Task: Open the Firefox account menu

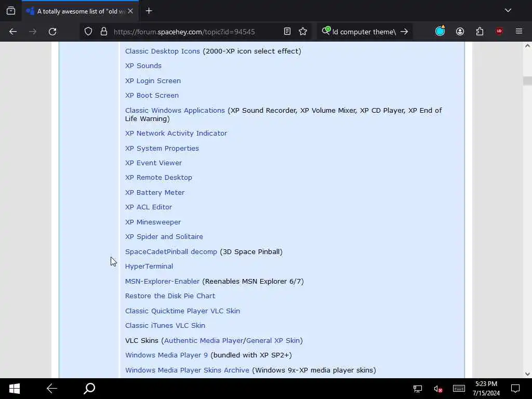Action: (460, 32)
